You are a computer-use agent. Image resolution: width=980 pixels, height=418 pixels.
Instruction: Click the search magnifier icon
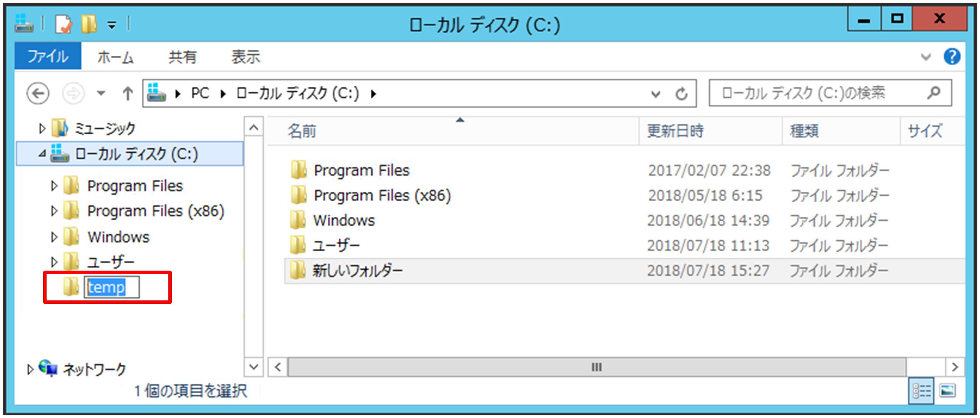tap(933, 93)
